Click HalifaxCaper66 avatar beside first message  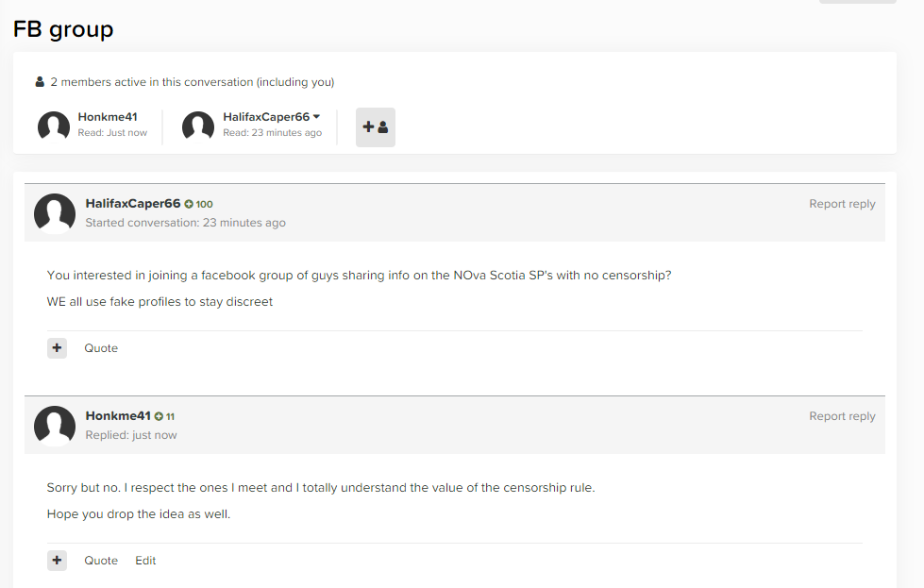pyautogui.click(x=55, y=213)
